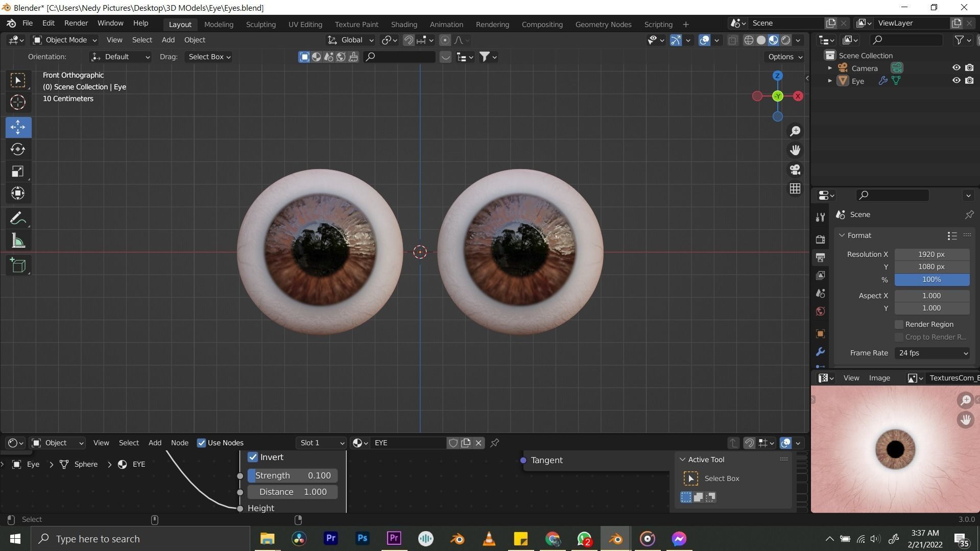Click Sphere in node editor breadcrumb
The height and width of the screenshot is (551, 980).
86,464
